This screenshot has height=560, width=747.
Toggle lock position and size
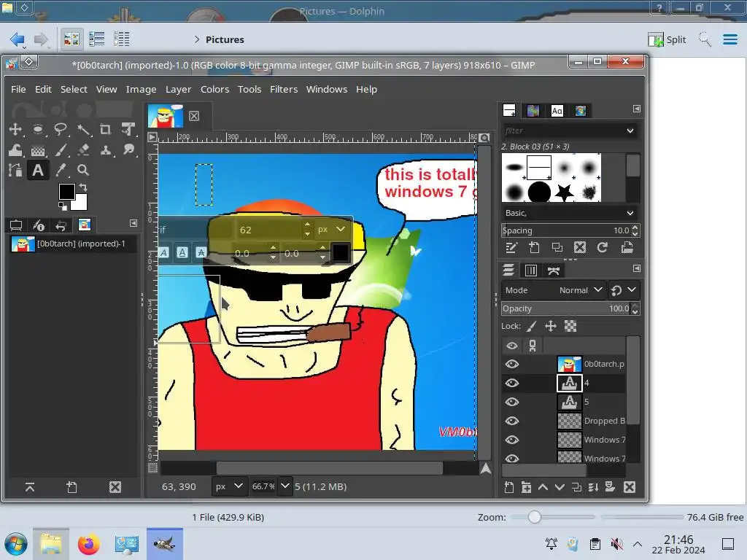551,326
